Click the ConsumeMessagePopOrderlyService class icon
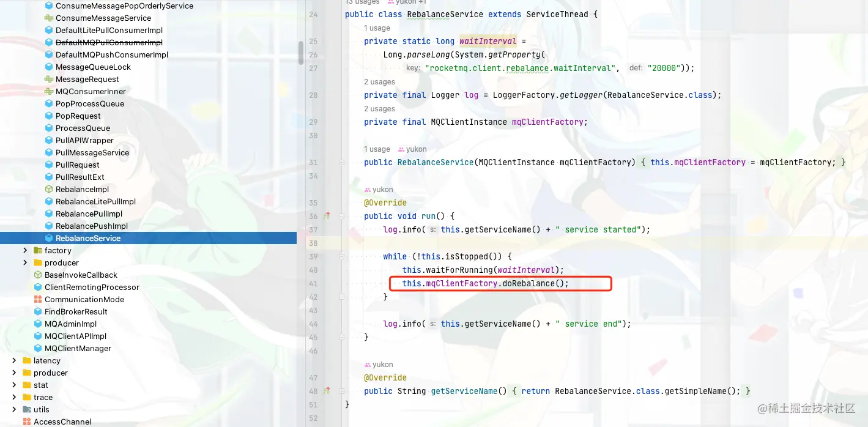Image resolution: width=868 pixels, height=427 pixels. [49, 6]
